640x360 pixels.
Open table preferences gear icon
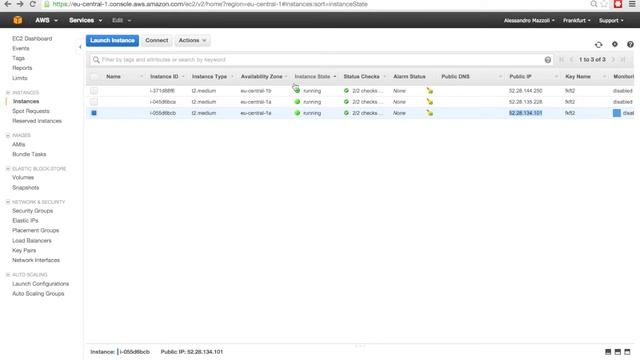[x=615, y=44]
